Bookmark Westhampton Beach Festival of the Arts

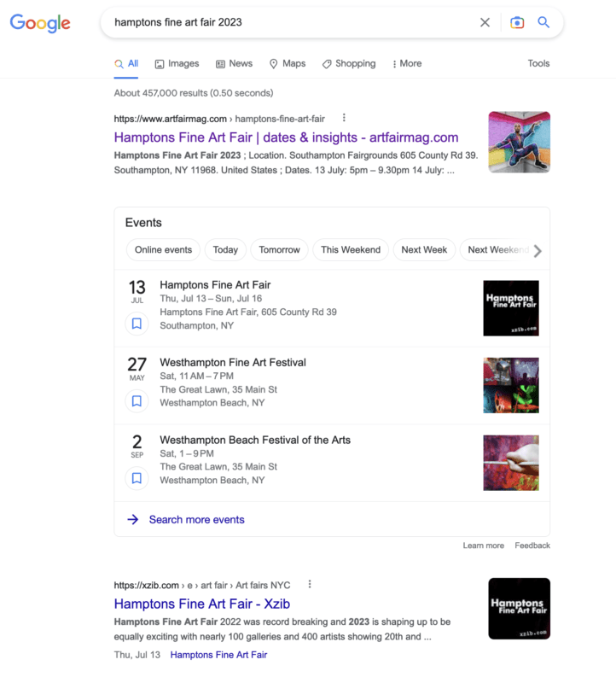pyautogui.click(x=137, y=478)
